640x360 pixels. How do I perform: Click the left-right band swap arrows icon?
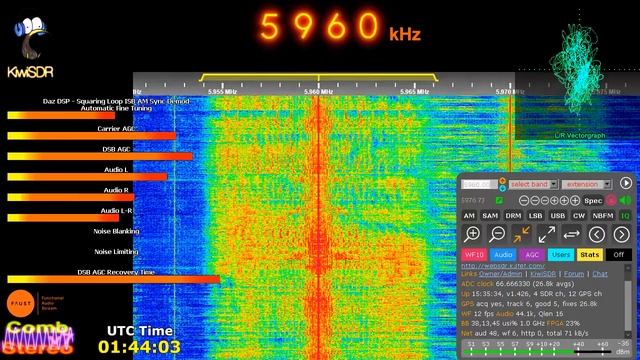(571, 235)
